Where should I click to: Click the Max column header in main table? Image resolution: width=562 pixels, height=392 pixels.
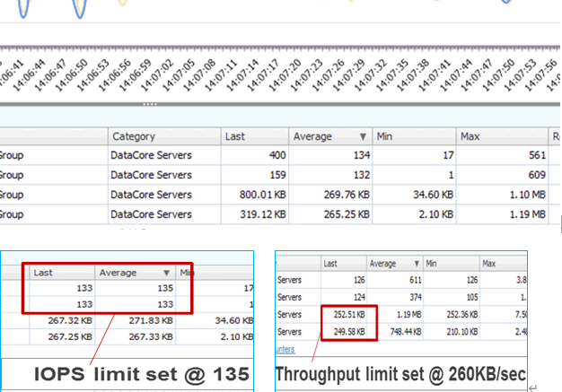(471, 136)
